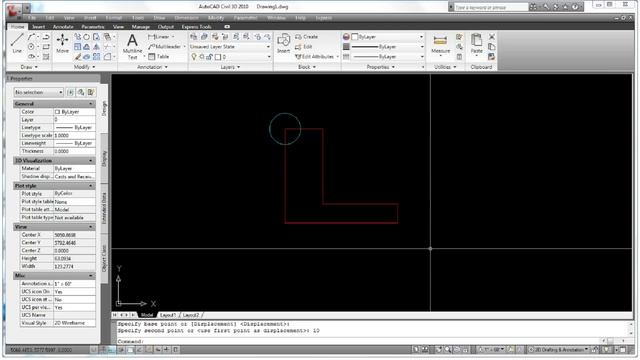Expand the Draw panel flyout
Viewport: 640px width, 360px height.
pos(29,67)
